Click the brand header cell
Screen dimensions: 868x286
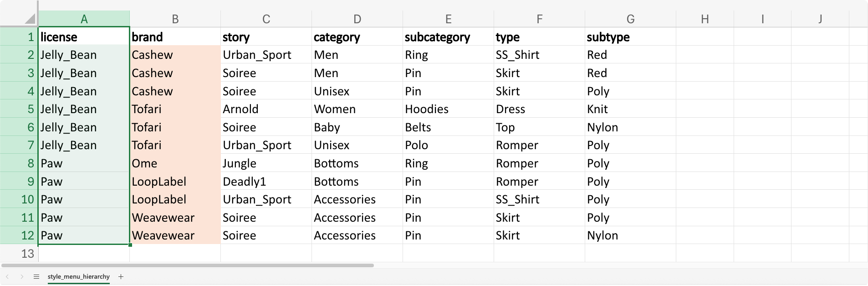click(175, 37)
